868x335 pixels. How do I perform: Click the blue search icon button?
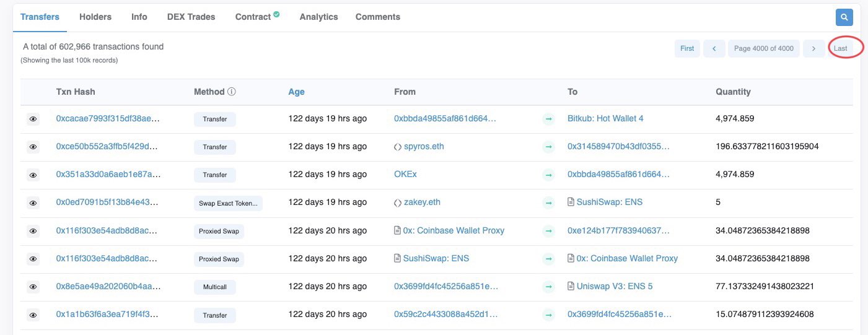(844, 17)
